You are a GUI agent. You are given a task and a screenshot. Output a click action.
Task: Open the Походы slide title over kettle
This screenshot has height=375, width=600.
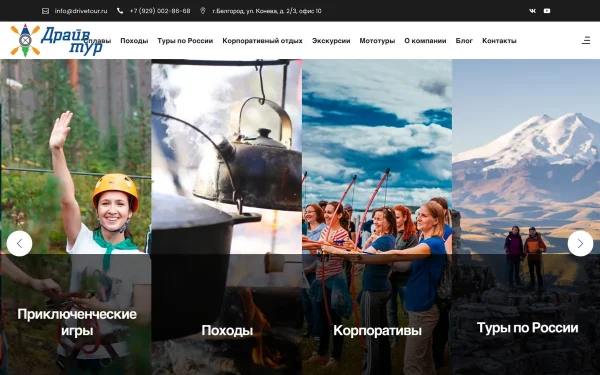227,330
